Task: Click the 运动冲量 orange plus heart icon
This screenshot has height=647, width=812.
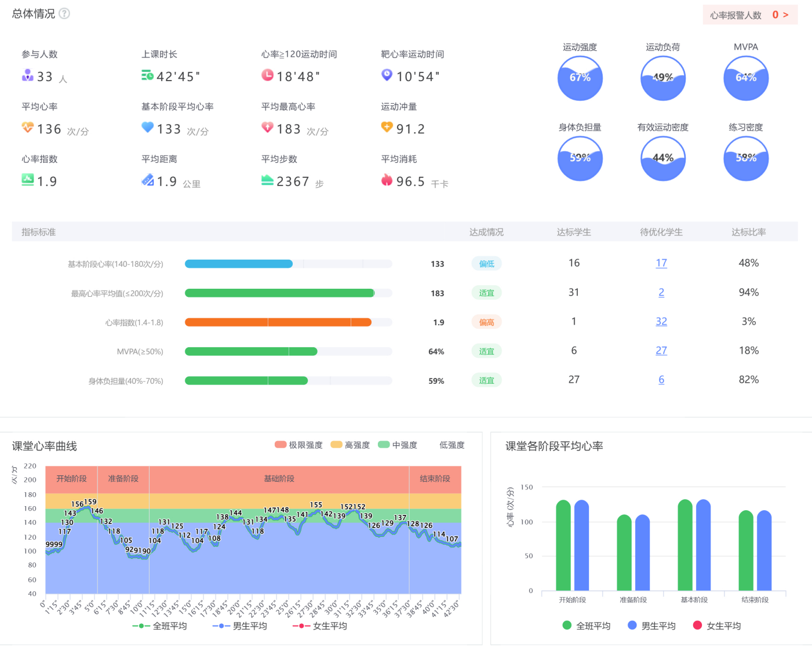Action: pyautogui.click(x=387, y=127)
